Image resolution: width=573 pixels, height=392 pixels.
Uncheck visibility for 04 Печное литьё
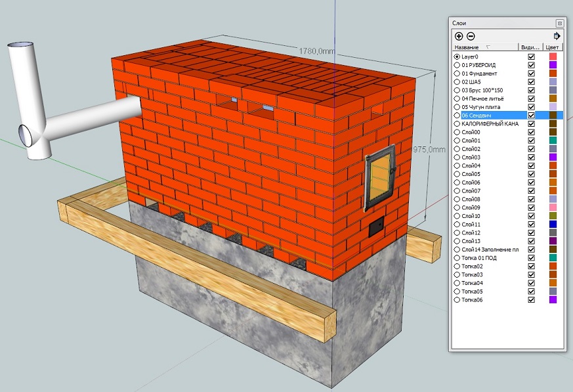532,98
